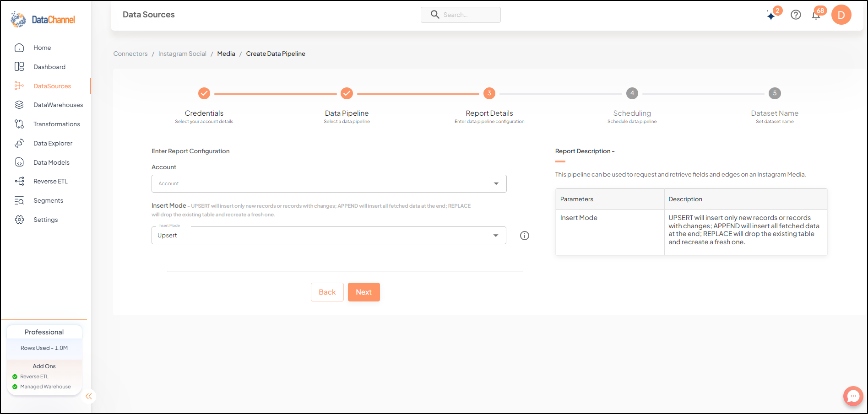Click the Back button
The image size is (868, 414).
coord(327,292)
